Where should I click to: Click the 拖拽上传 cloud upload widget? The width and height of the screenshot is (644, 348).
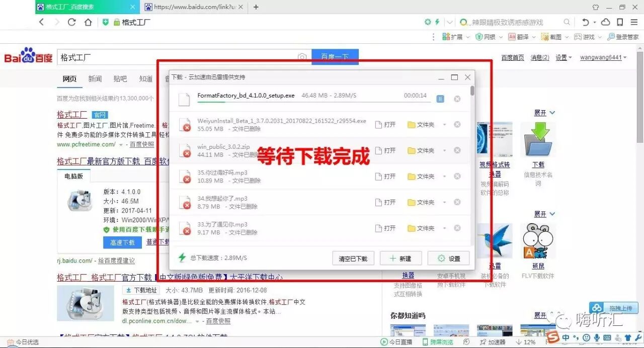coord(614,308)
